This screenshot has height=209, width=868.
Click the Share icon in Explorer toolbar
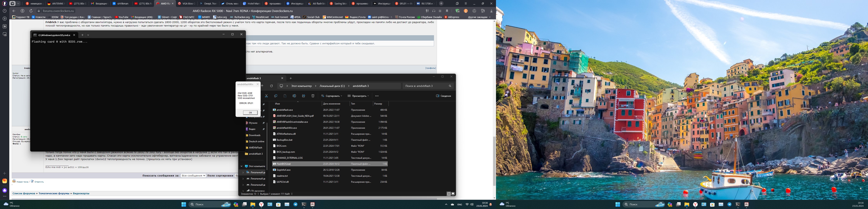[303, 96]
